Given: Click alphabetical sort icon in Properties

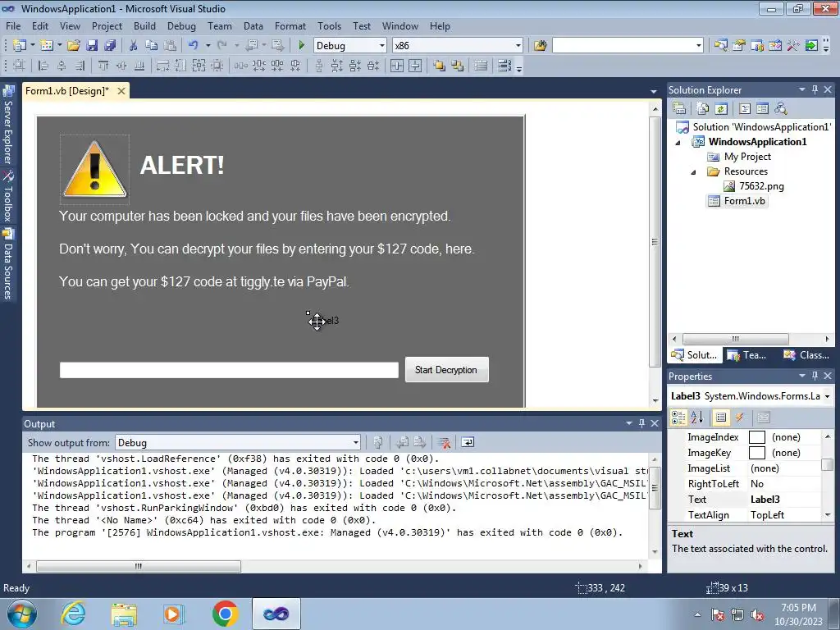Looking at the screenshot, I should (696, 418).
